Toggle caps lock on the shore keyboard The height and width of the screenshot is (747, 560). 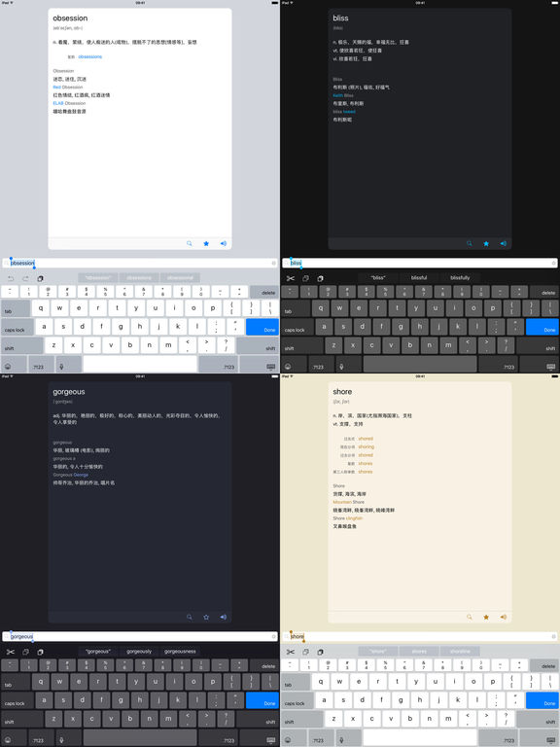[297, 702]
